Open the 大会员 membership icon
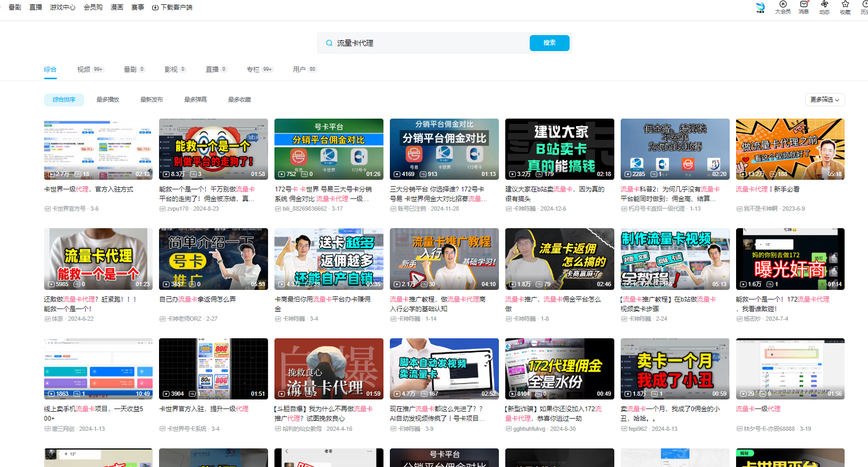The height and width of the screenshot is (467, 868). click(x=782, y=7)
